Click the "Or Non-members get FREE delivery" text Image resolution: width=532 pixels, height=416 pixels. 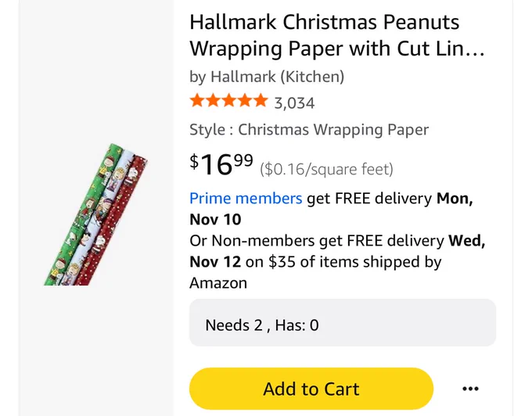point(317,241)
